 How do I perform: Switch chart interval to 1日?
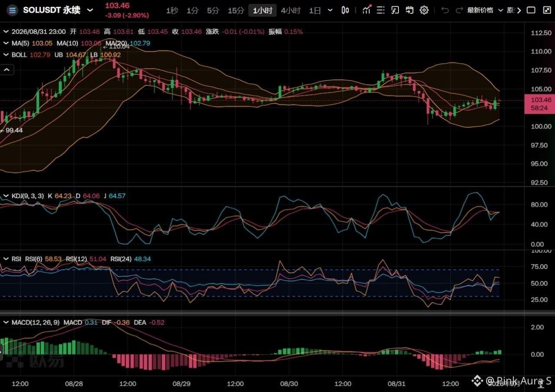(x=315, y=10)
